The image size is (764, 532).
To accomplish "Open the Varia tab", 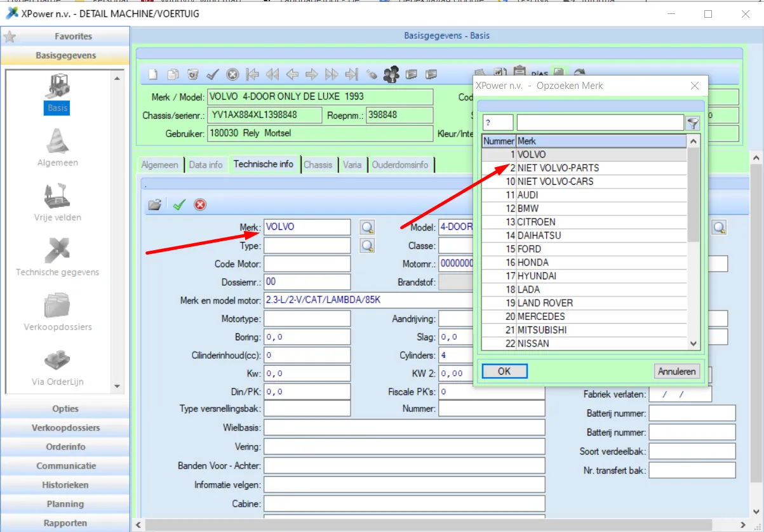I will pos(352,164).
